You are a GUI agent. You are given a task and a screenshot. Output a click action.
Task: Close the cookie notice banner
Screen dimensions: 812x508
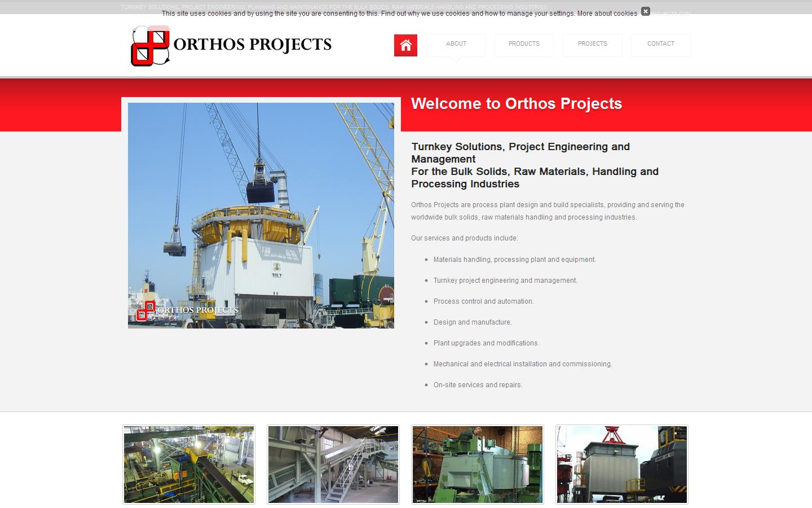pos(645,11)
